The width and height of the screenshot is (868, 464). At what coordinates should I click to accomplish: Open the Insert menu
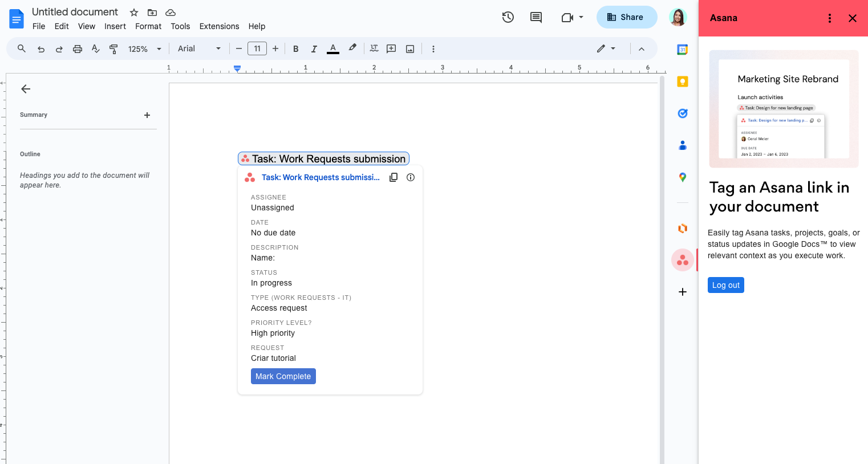point(115,26)
